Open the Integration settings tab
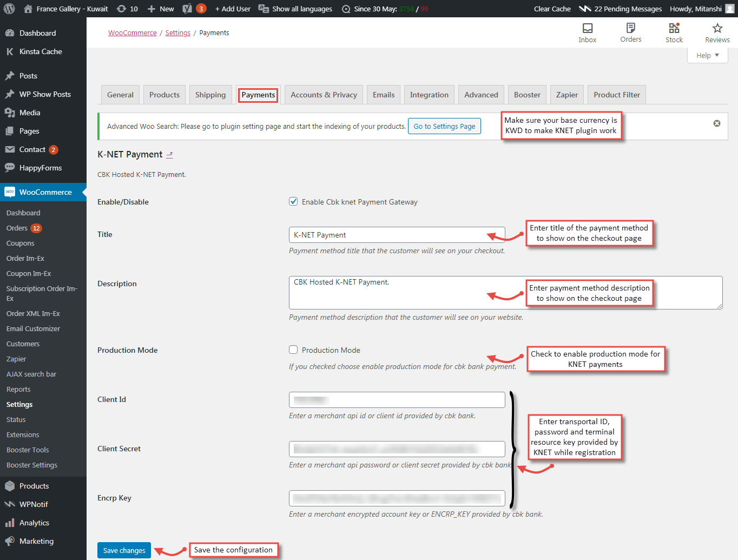This screenshot has height=560, width=738. [429, 95]
